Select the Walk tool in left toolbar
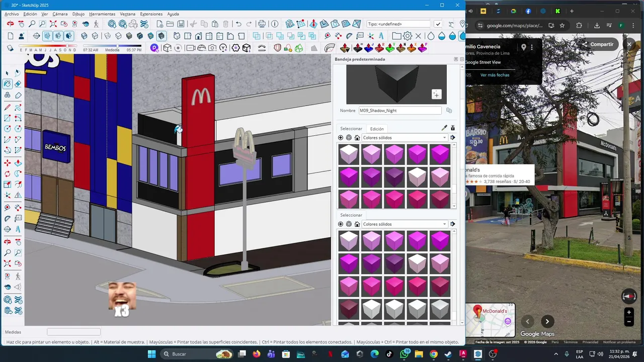The image size is (644, 362). point(18,276)
